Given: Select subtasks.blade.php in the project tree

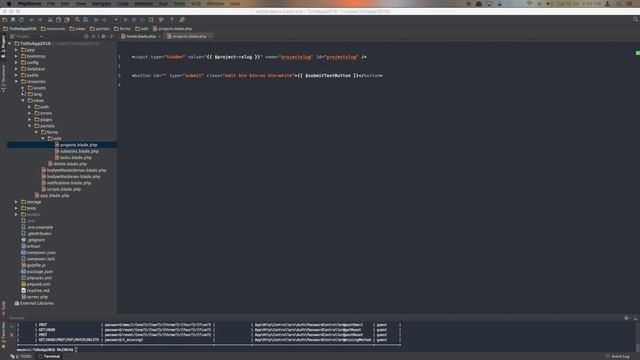Looking at the screenshot, I should [x=76, y=151].
